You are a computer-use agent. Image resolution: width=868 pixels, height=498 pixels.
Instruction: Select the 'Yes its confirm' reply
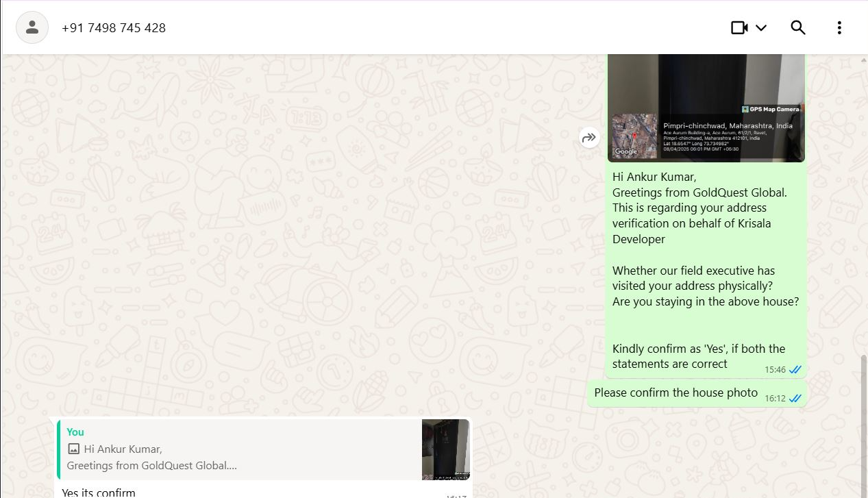(99, 492)
